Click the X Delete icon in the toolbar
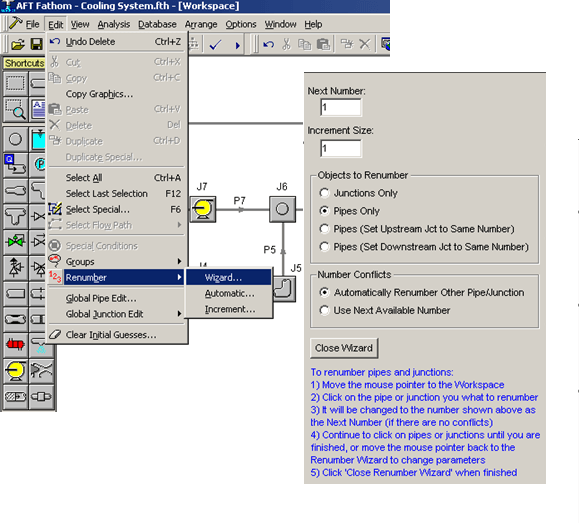This screenshot has width=581, height=523. pos(365,44)
